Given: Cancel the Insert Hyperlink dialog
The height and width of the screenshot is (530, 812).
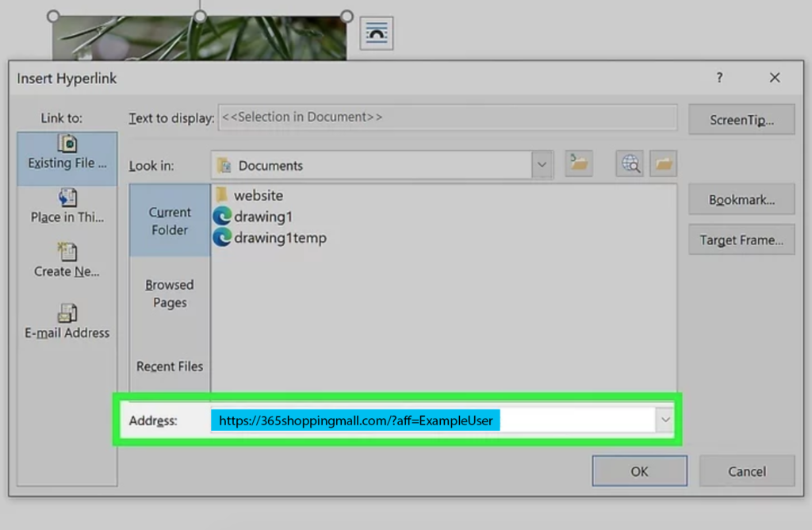Looking at the screenshot, I should pyautogui.click(x=746, y=471).
